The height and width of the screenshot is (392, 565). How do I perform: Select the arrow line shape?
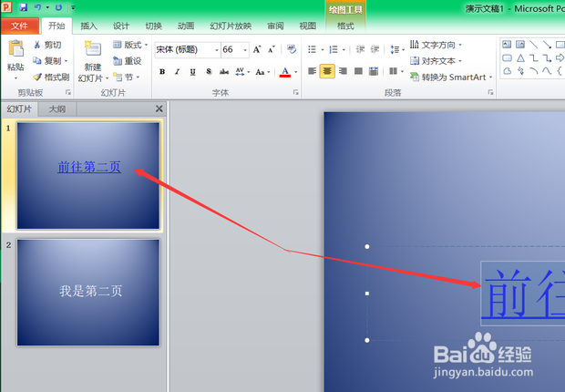[x=547, y=45]
